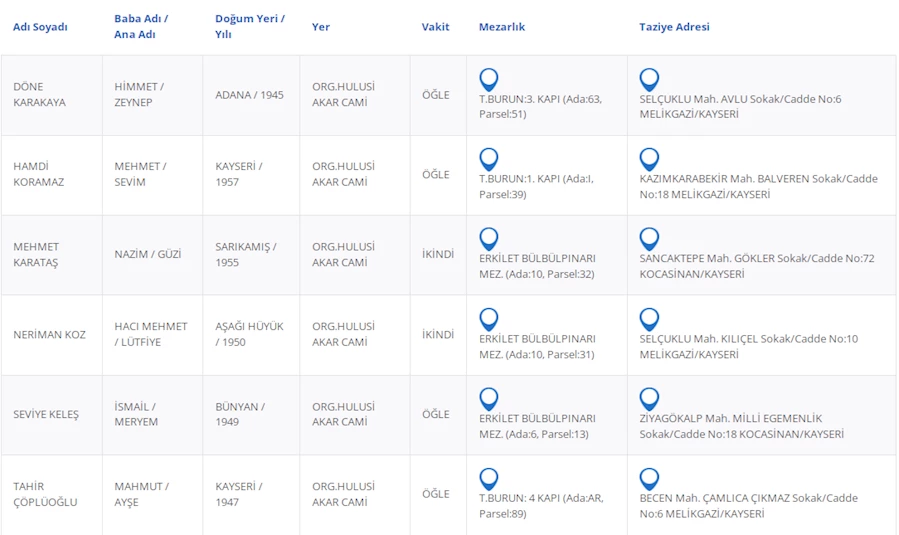
Task: Click cemetery location pin for Hamdi Koramaz
Action: click(x=489, y=159)
